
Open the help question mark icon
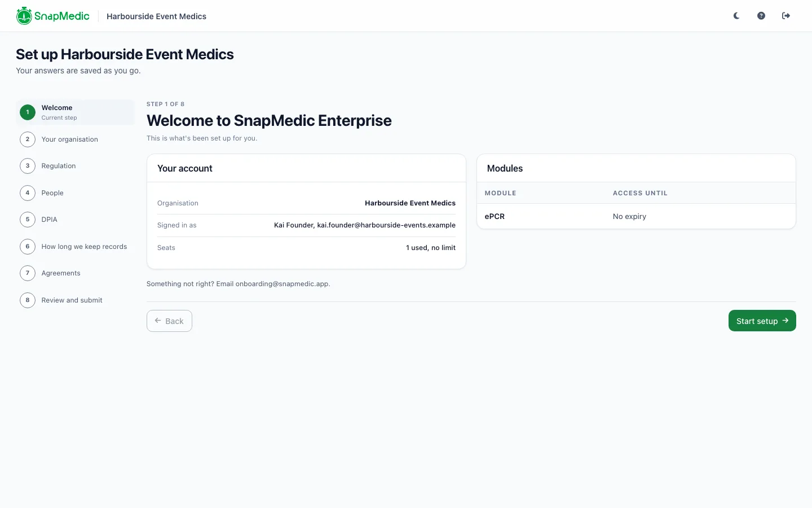[761, 16]
